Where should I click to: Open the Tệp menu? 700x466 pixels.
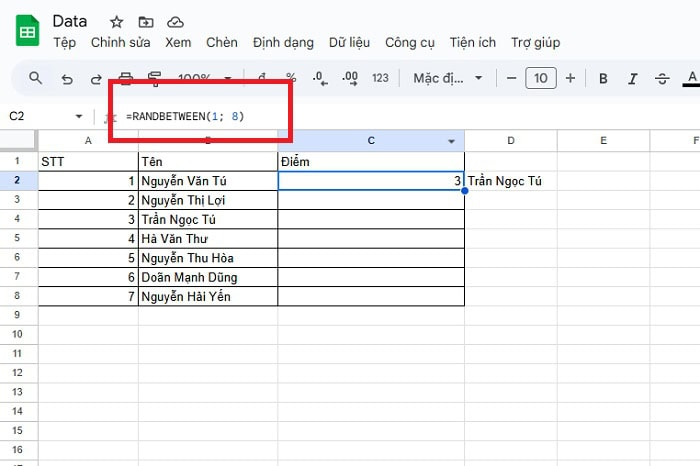pyautogui.click(x=64, y=43)
